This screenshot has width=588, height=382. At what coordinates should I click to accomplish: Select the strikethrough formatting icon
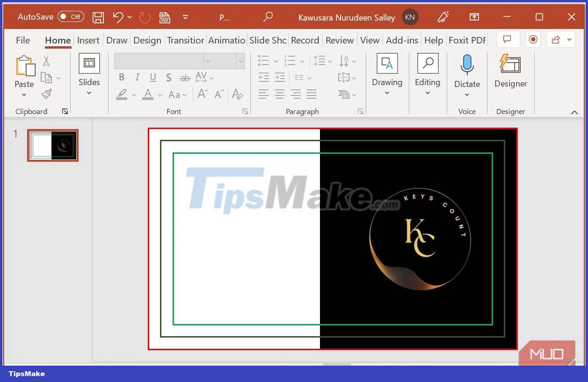click(x=184, y=77)
